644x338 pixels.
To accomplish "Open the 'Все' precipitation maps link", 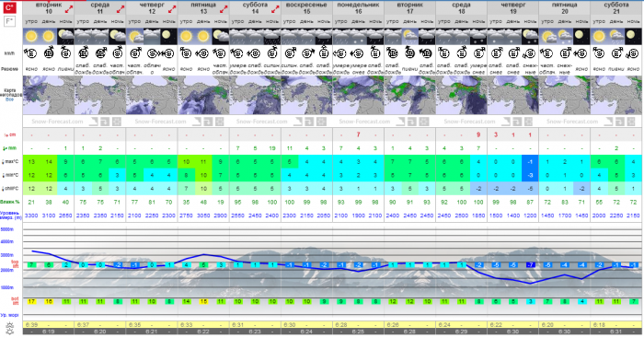I will 10,99.
